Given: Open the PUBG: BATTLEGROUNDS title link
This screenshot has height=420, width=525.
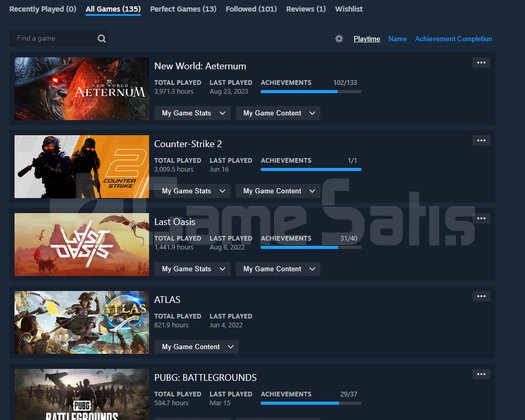Looking at the screenshot, I should click(x=205, y=378).
